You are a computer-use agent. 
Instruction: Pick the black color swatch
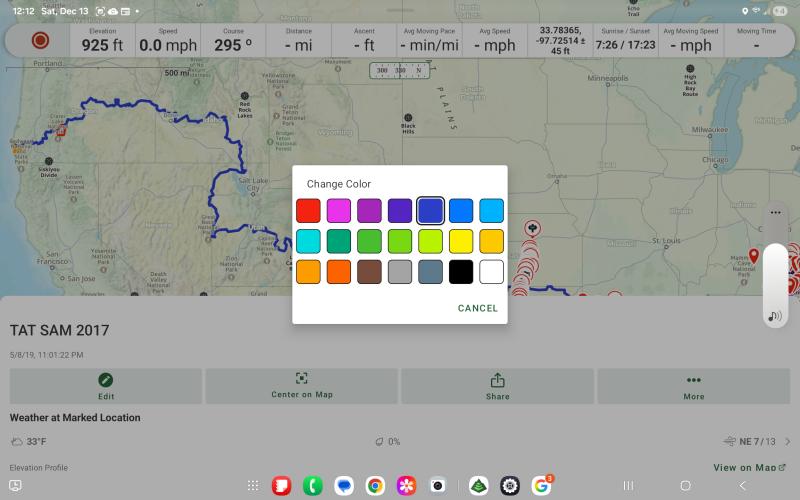click(x=461, y=272)
